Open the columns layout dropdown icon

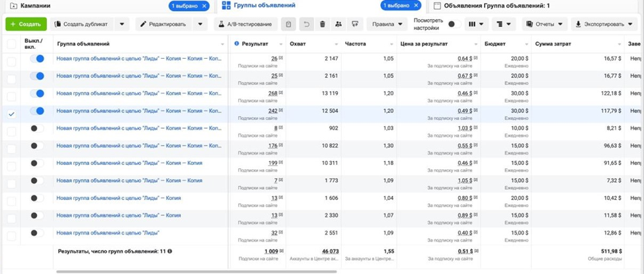click(x=477, y=24)
